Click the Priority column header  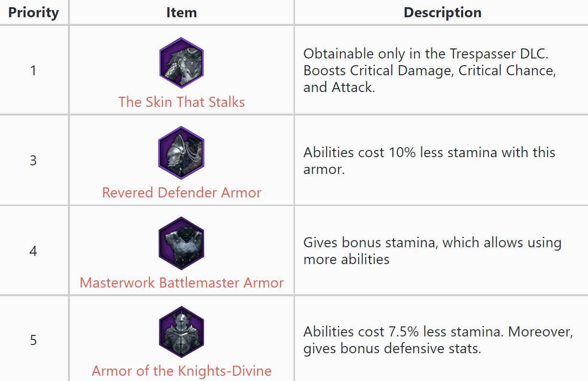[x=34, y=12]
